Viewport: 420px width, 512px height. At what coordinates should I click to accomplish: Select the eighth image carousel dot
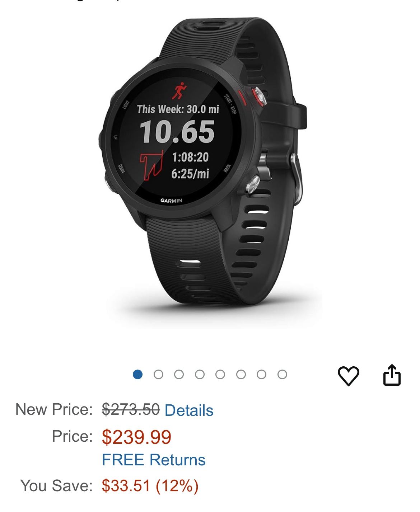(x=282, y=375)
